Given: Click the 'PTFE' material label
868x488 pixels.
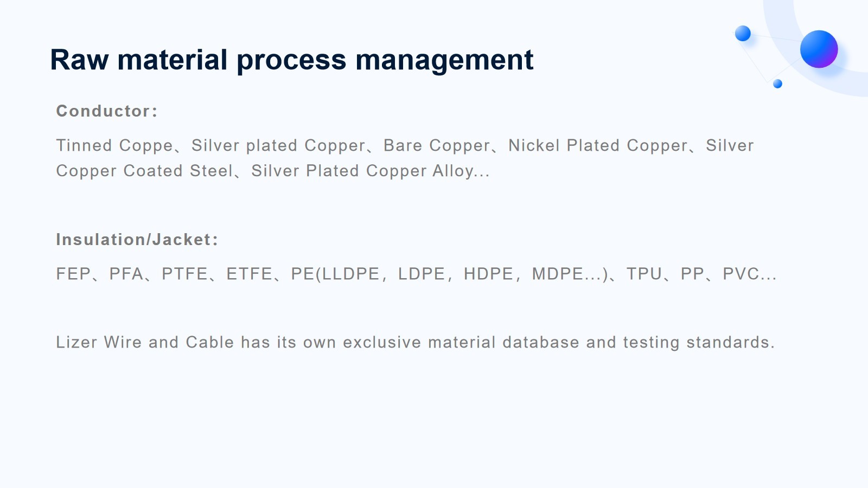Looking at the screenshot, I should click(x=184, y=274).
